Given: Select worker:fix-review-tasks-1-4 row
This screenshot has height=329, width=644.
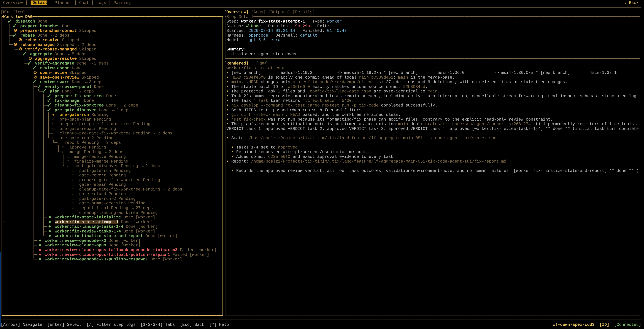Looking at the screenshot, I should 88,231.
